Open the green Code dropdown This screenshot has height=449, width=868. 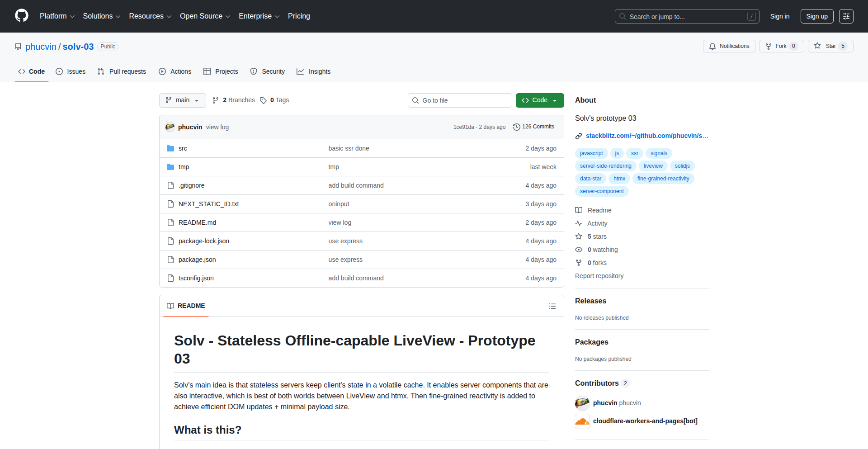click(x=539, y=100)
